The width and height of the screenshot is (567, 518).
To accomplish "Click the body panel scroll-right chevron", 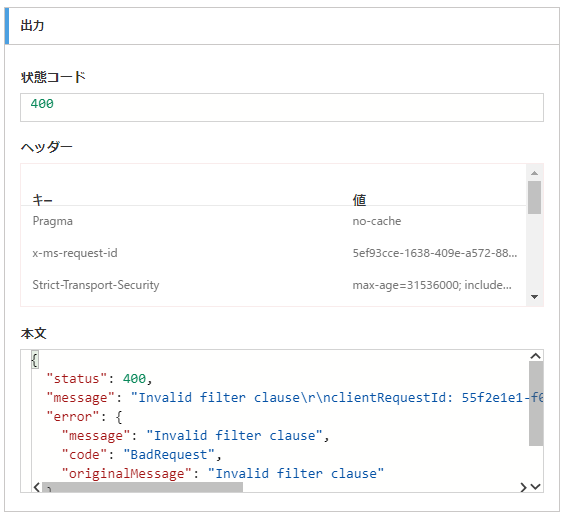I will click(x=523, y=487).
